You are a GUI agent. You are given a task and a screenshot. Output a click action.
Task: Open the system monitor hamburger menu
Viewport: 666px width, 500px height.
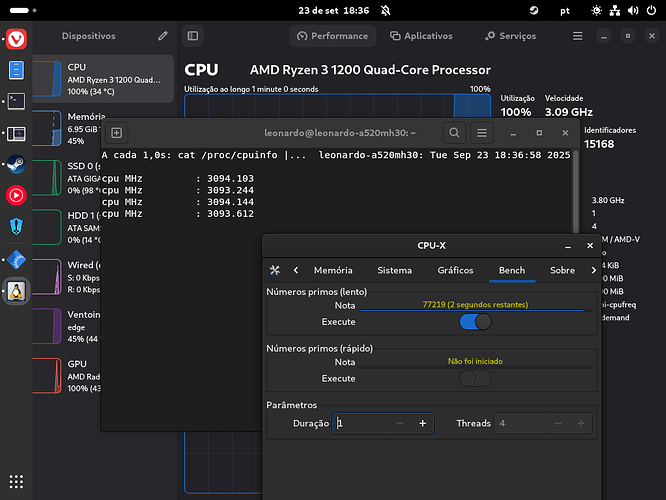(578, 36)
